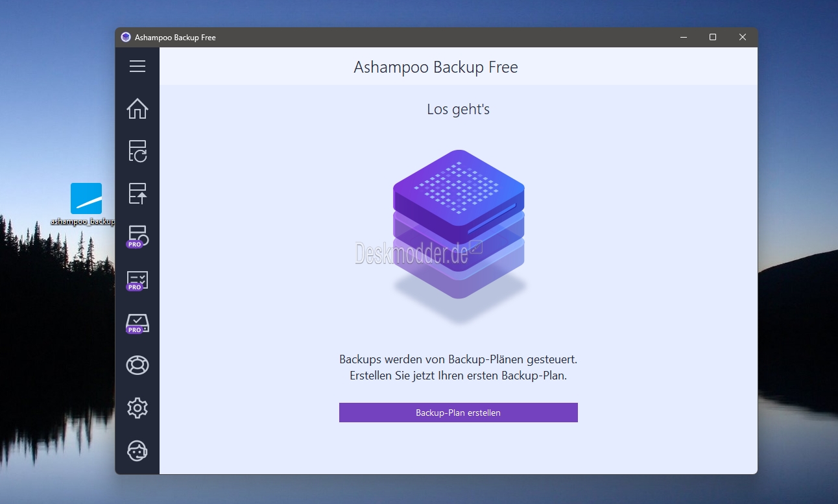Open the backup plans refresh icon
Viewport: 838px width, 504px height.
138,150
